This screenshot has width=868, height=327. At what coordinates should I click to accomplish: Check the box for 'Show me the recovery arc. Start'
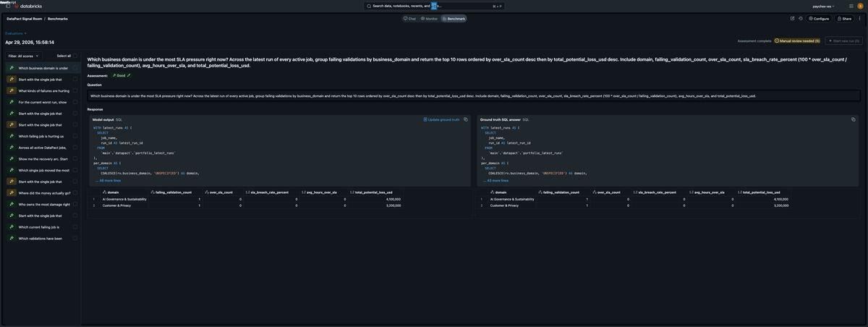point(75,158)
